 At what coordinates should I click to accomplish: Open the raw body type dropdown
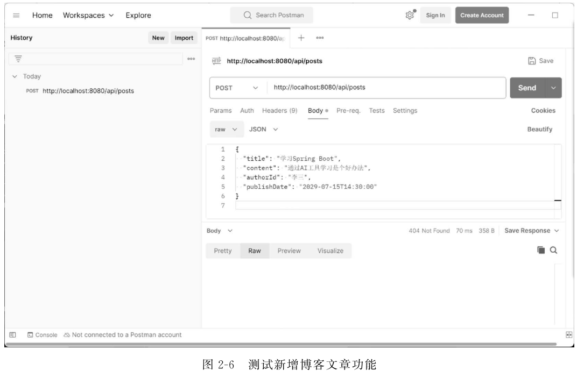pos(226,130)
